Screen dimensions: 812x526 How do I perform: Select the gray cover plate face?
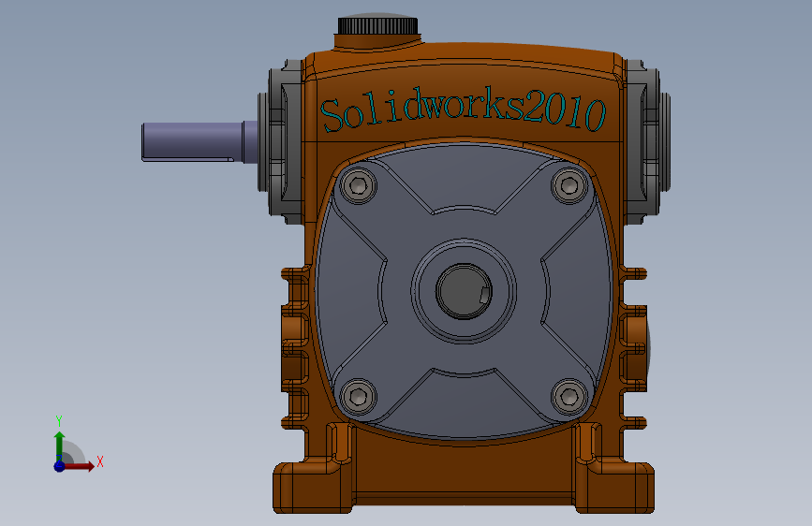(464, 291)
